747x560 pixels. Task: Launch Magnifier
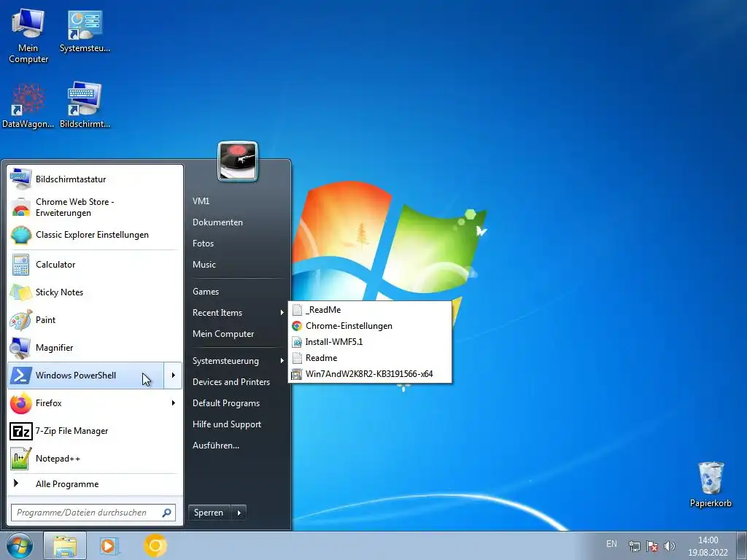96,348
